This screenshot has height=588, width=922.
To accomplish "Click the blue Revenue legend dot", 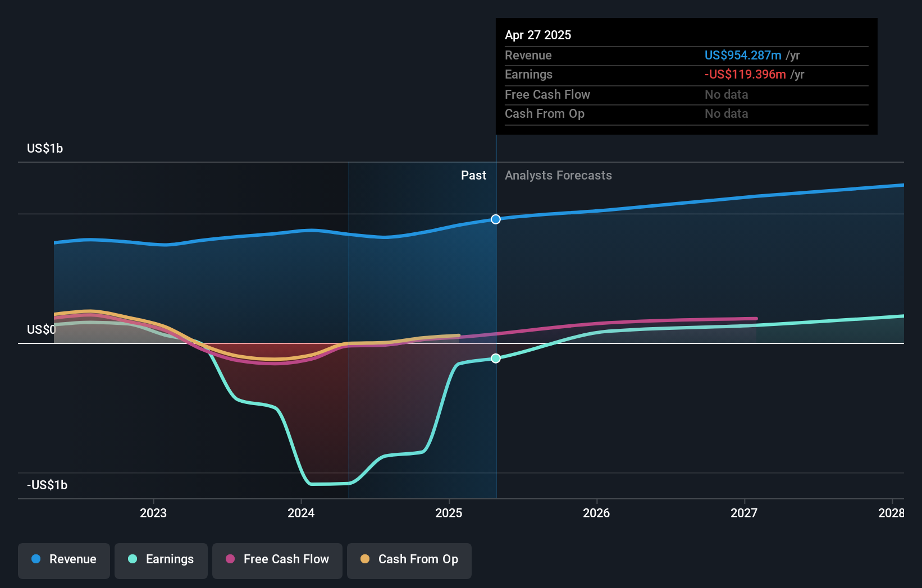I will point(36,559).
